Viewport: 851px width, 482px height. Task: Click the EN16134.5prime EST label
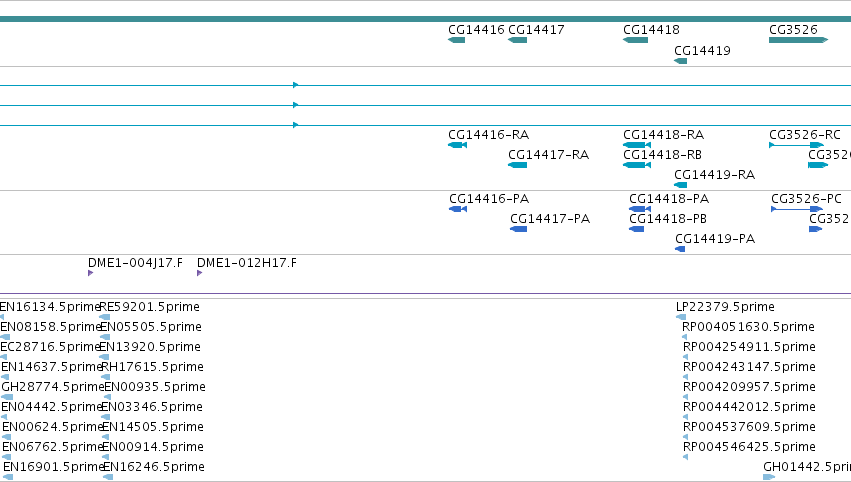[50, 307]
